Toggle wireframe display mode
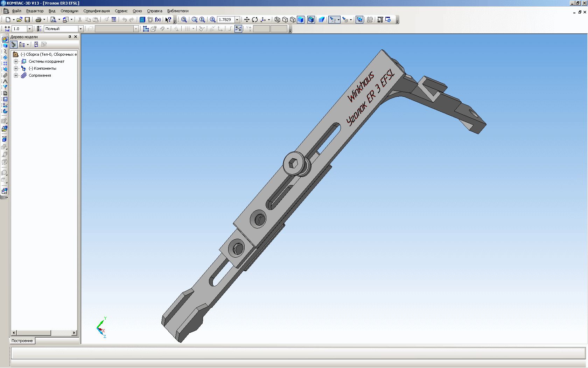The height and width of the screenshot is (368, 588). (278, 20)
